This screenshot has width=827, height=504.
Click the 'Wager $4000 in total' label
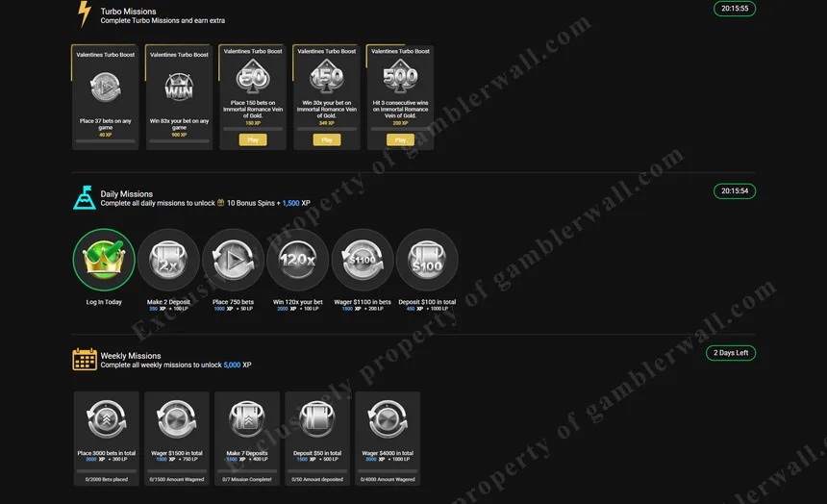pos(388,453)
